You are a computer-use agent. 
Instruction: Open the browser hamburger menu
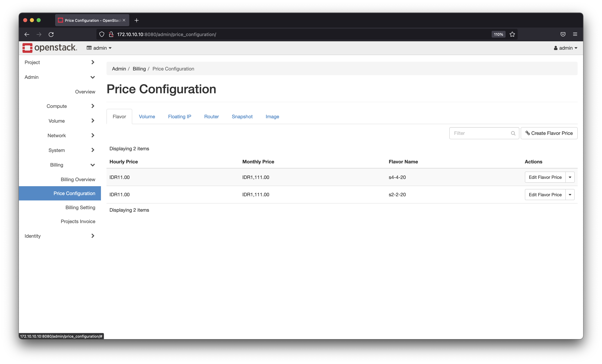(575, 34)
